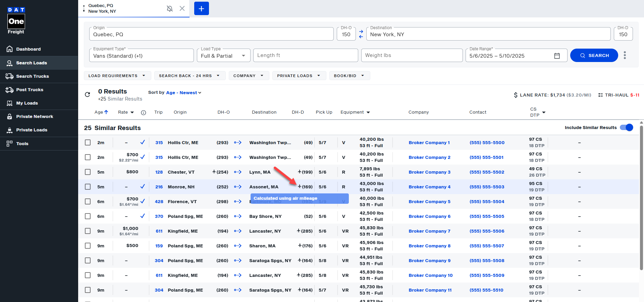Toggle the Include Similar Results switch

(626, 127)
